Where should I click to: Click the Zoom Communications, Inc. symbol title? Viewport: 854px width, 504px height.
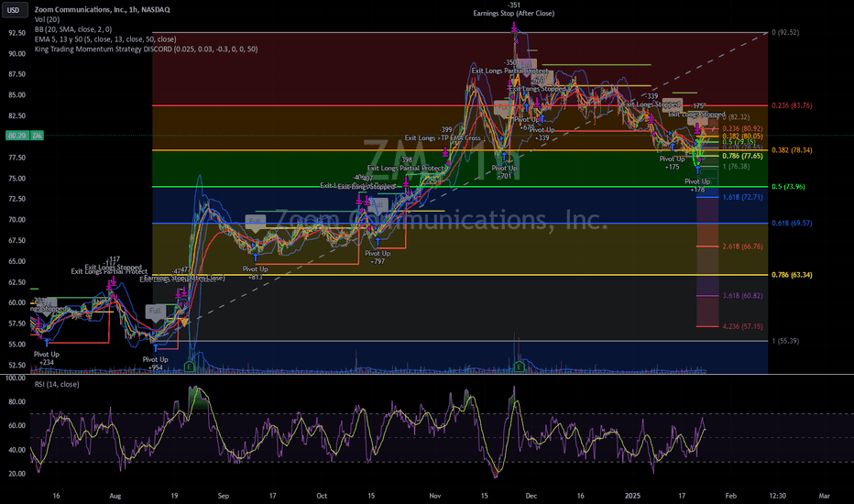pos(102,10)
